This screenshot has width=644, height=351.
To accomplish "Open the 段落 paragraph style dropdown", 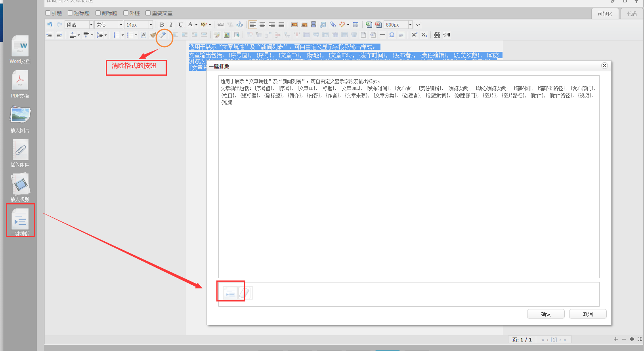I will [x=91, y=25].
